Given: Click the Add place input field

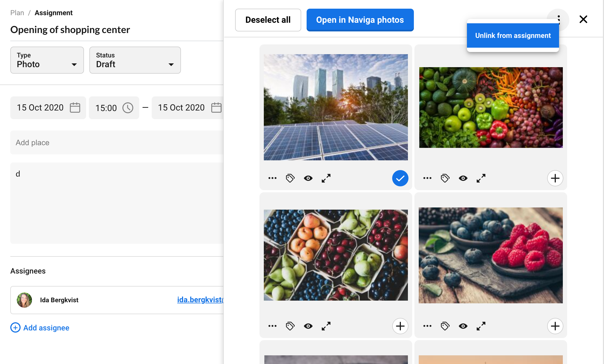Looking at the screenshot, I should pos(116,142).
